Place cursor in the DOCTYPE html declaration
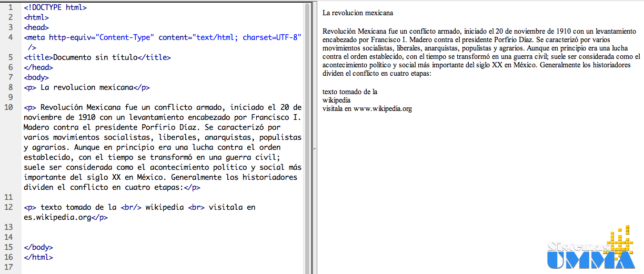 [55, 8]
